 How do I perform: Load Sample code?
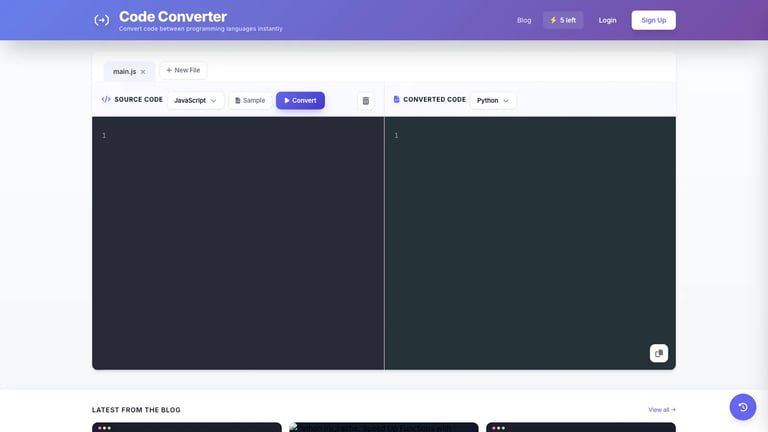tap(250, 100)
